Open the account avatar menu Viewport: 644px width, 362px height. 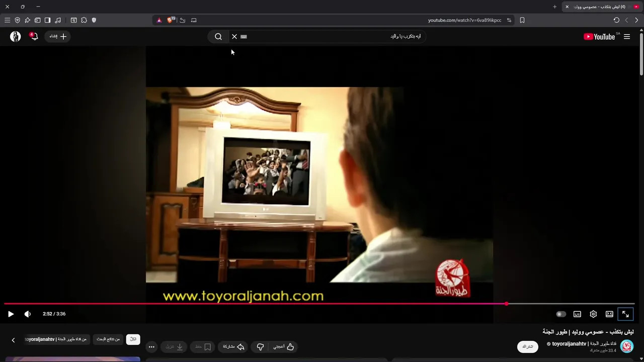tap(16, 36)
